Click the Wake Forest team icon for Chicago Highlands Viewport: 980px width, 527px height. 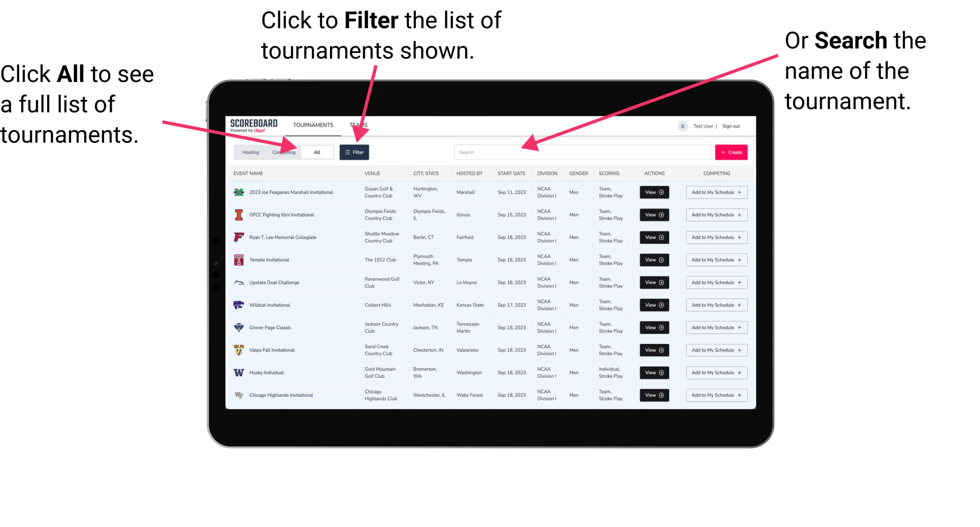tap(238, 394)
